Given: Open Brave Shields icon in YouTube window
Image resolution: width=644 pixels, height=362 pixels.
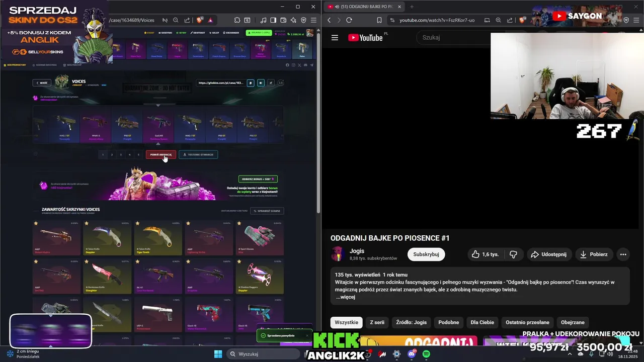Looking at the screenshot, I should tap(522, 20).
